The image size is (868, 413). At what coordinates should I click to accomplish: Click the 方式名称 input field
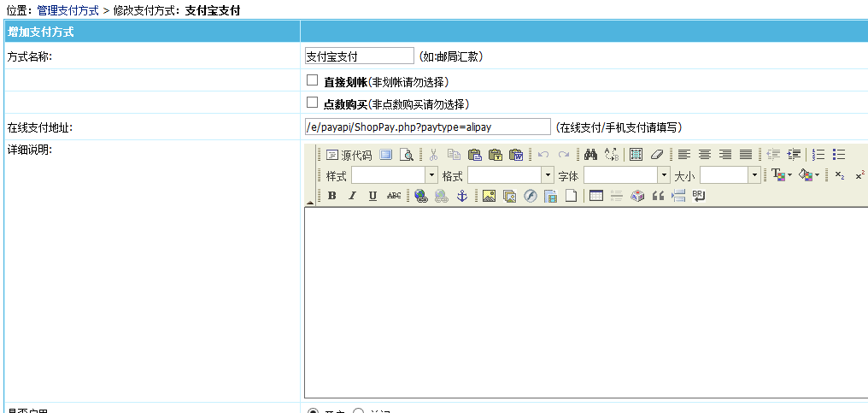click(x=359, y=56)
